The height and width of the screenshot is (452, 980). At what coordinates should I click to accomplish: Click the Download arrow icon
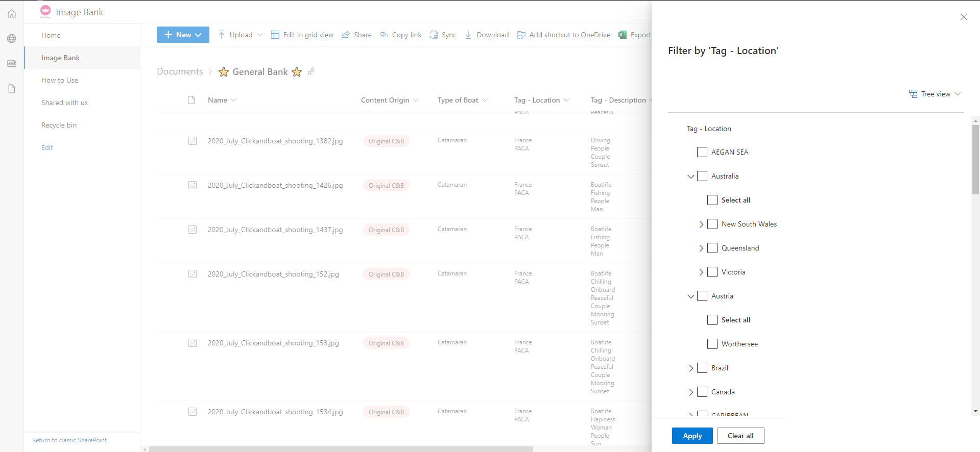(468, 35)
